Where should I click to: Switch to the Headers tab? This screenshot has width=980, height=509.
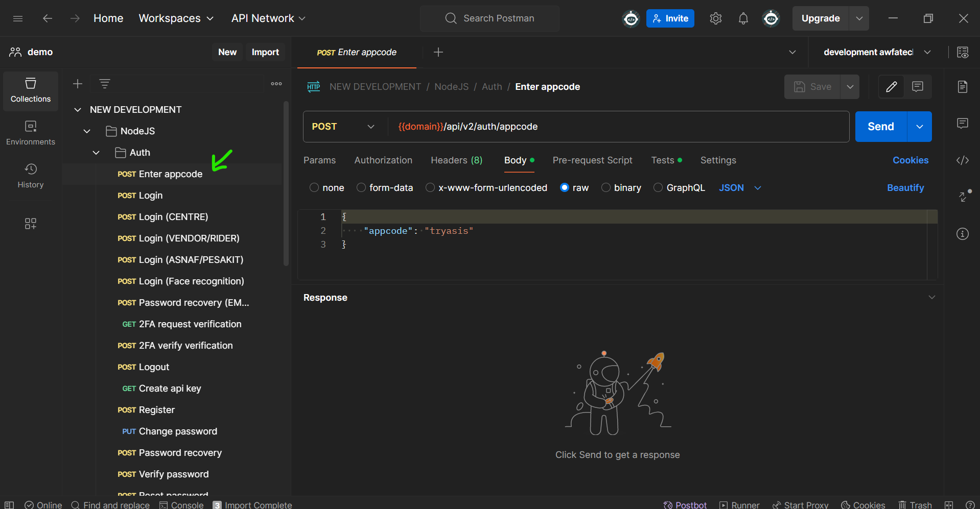pyautogui.click(x=456, y=160)
